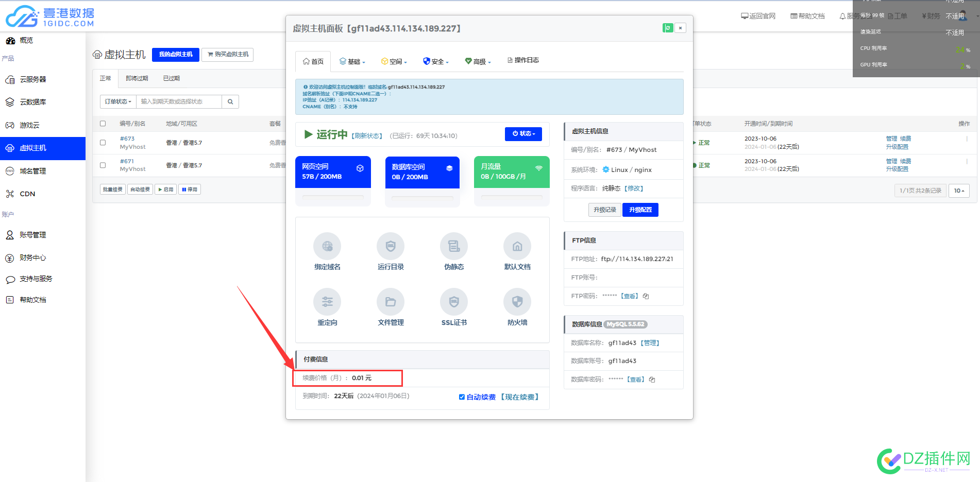Toggle the 自动续费 checkbox
This screenshot has height=482, width=980.
click(462, 397)
